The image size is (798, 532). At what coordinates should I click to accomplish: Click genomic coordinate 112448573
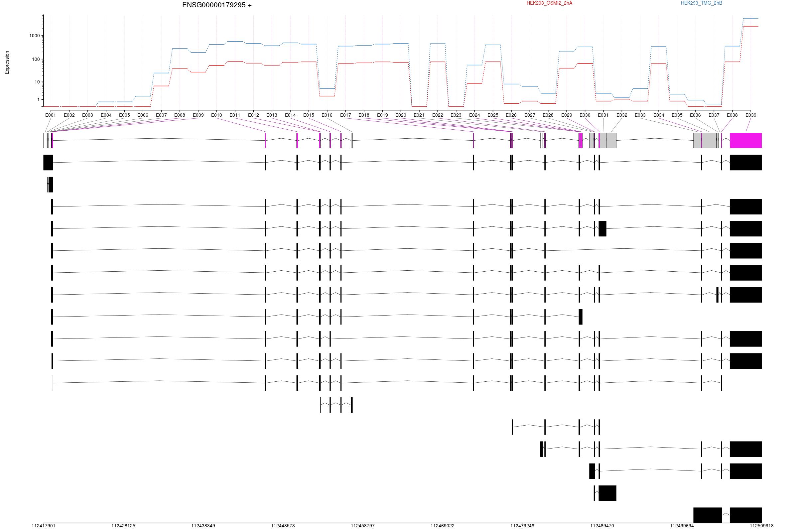[x=283, y=526]
